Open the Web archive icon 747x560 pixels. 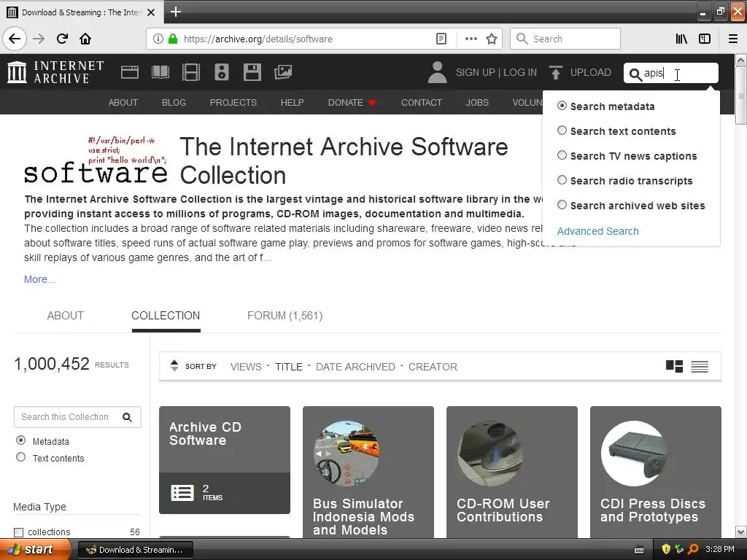130,72
